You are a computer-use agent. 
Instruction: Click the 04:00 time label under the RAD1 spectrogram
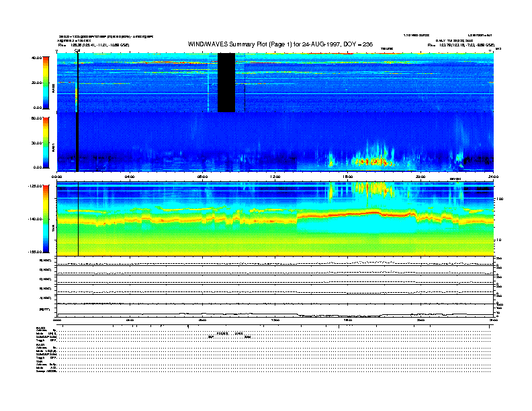coord(130,177)
